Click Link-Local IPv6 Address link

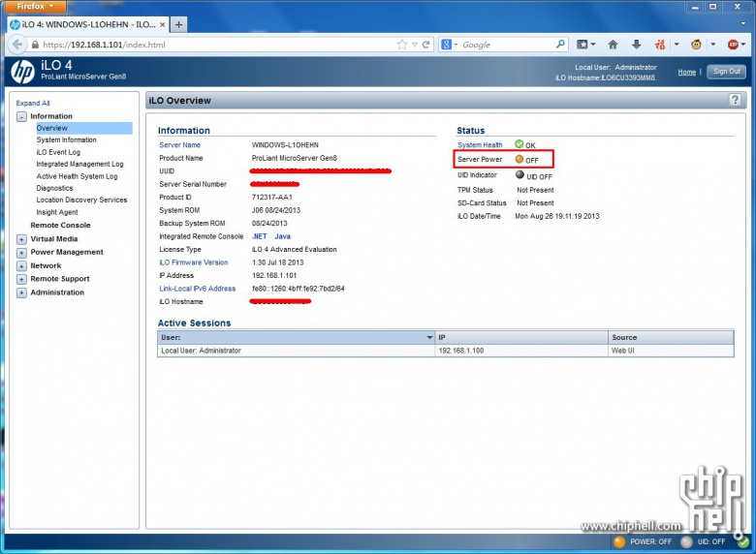point(197,289)
